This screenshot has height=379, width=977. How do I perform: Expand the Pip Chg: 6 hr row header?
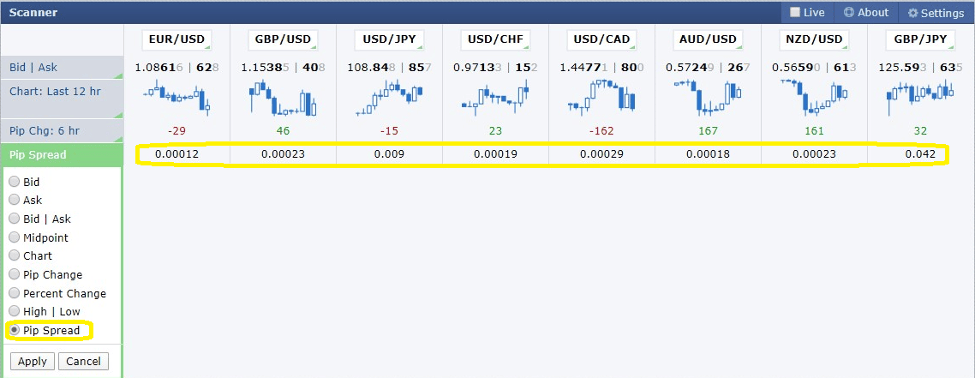[x=61, y=131]
